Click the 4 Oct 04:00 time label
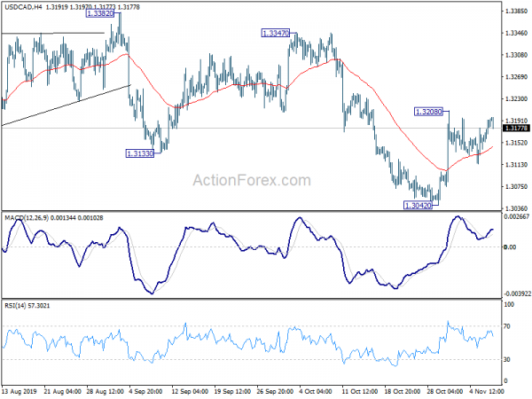 [x=316, y=392]
